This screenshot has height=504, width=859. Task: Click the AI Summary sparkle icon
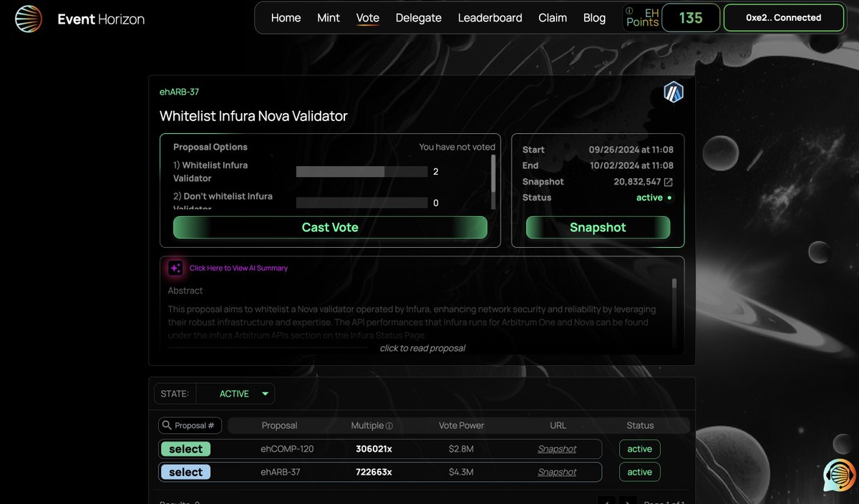[175, 268]
